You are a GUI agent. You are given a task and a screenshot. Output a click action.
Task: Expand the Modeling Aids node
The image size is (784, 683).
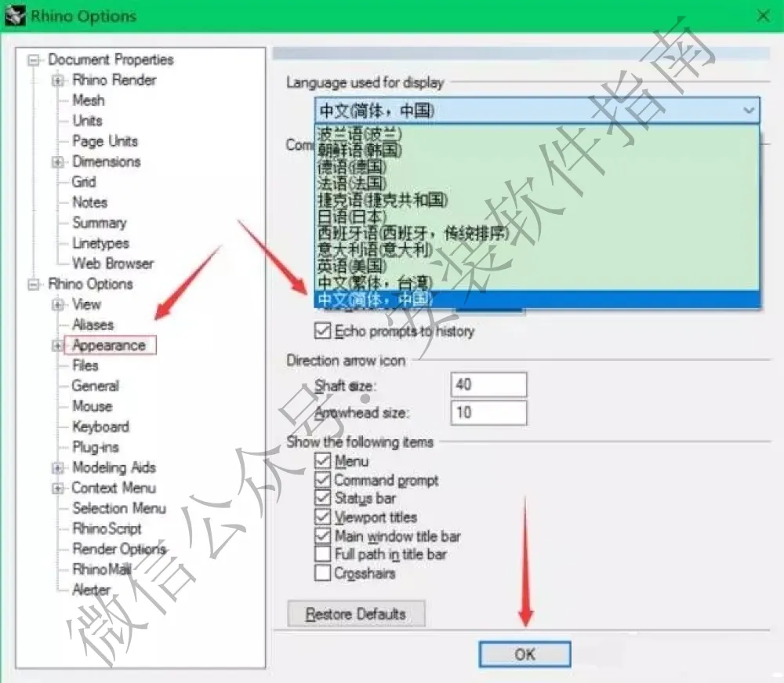57,468
